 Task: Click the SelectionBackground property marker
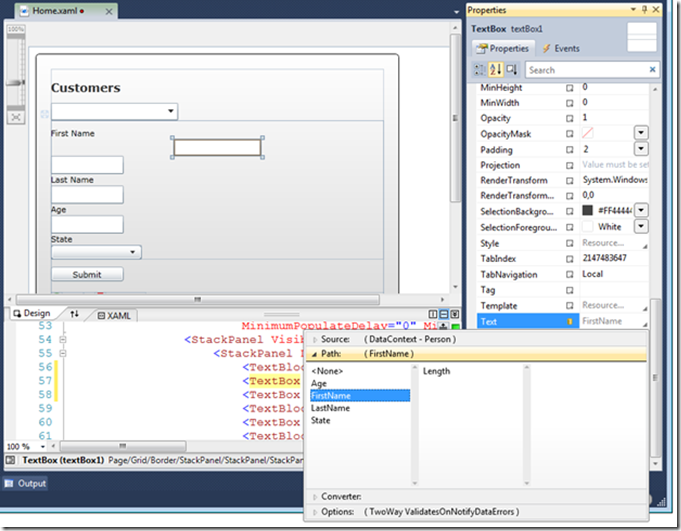[x=569, y=211]
